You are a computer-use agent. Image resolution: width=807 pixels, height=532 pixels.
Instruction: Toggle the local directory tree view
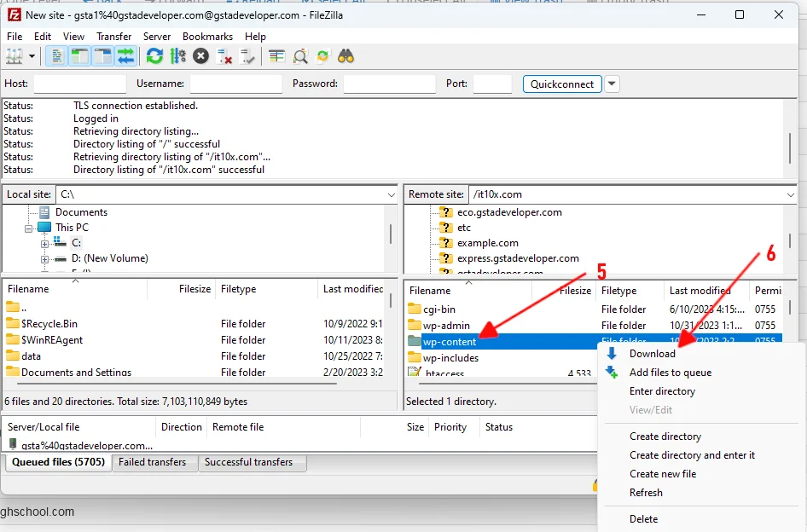(79, 56)
